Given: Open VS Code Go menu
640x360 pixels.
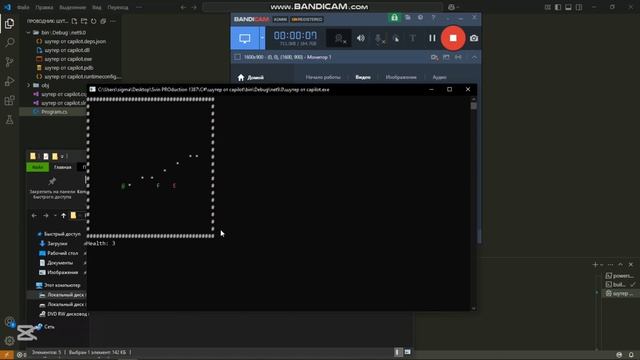Looking at the screenshot, I should [118, 7].
